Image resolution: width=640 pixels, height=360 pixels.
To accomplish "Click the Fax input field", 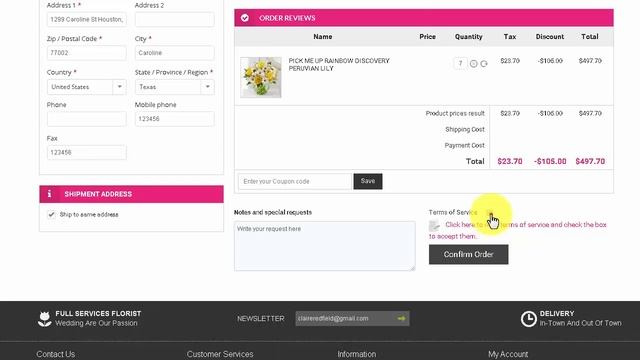I will (x=87, y=152).
